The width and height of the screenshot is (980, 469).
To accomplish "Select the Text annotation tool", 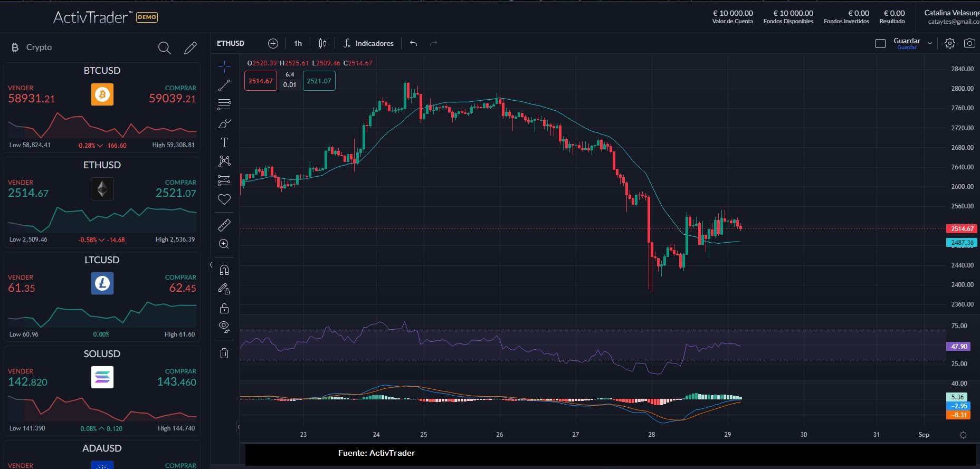I will [x=224, y=142].
